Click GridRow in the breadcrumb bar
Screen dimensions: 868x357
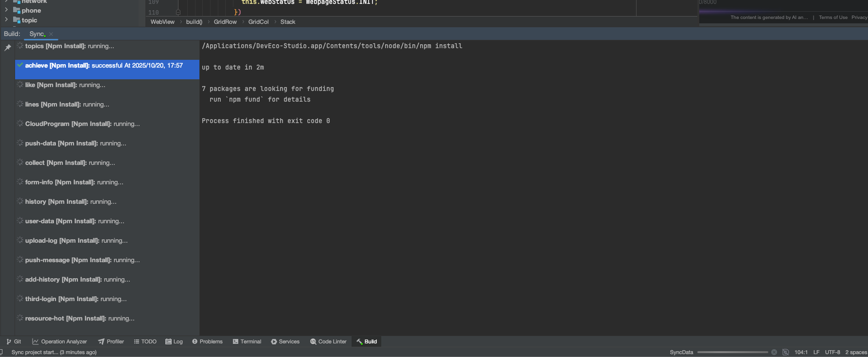[225, 22]
